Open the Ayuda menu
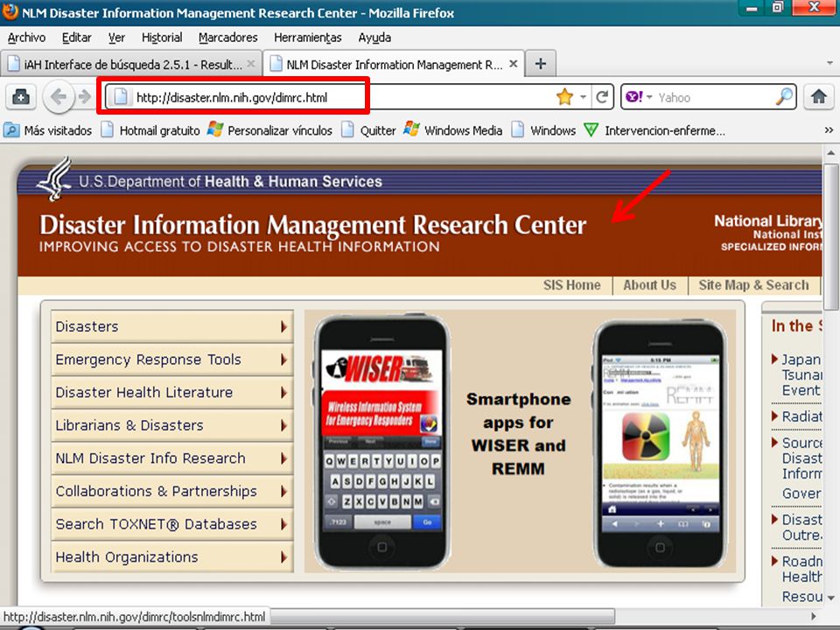Viewport: 840px width, 630px height. 374,38
